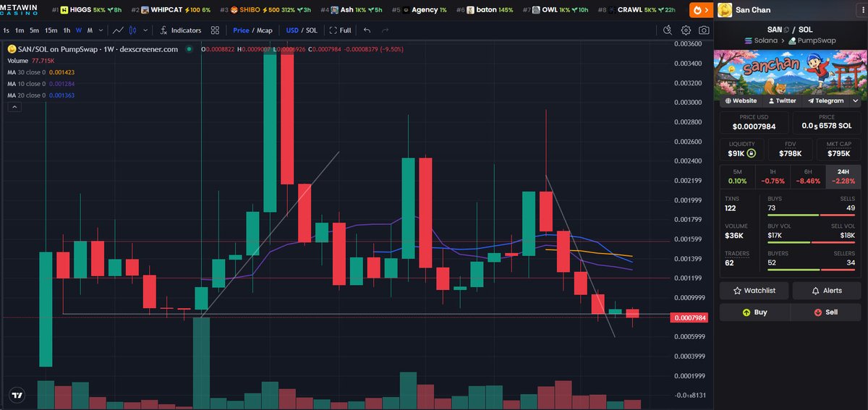The height and width of the screenshot is (410, 868).
Task: Select the 5M stats tab
Action: [737, 176]
